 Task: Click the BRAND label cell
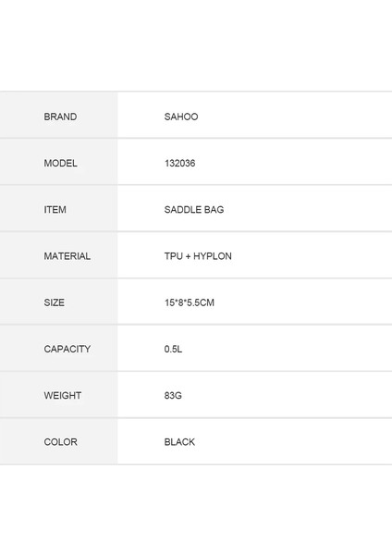click(59, 115)
